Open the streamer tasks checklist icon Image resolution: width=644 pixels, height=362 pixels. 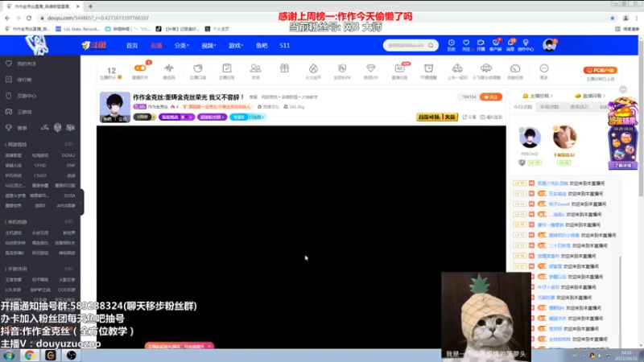tap(227, 68)
